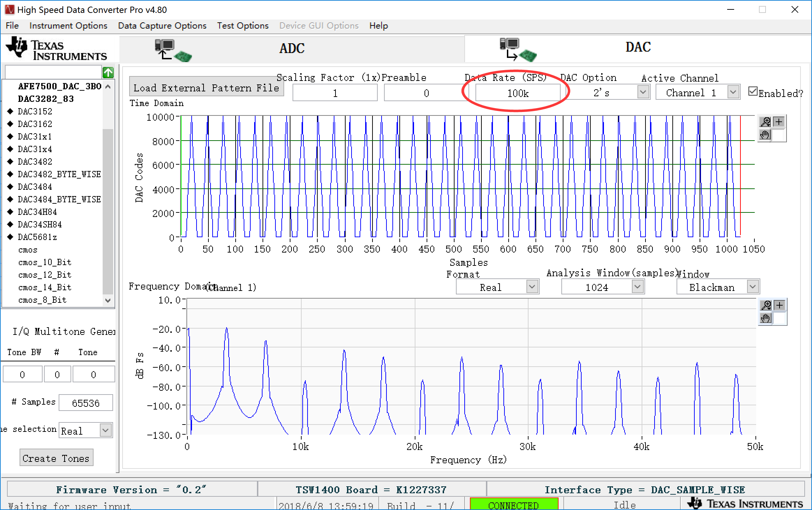Click the DAC board download icon
The height and width of the screenshot is (510, 812).
[518, 50]
